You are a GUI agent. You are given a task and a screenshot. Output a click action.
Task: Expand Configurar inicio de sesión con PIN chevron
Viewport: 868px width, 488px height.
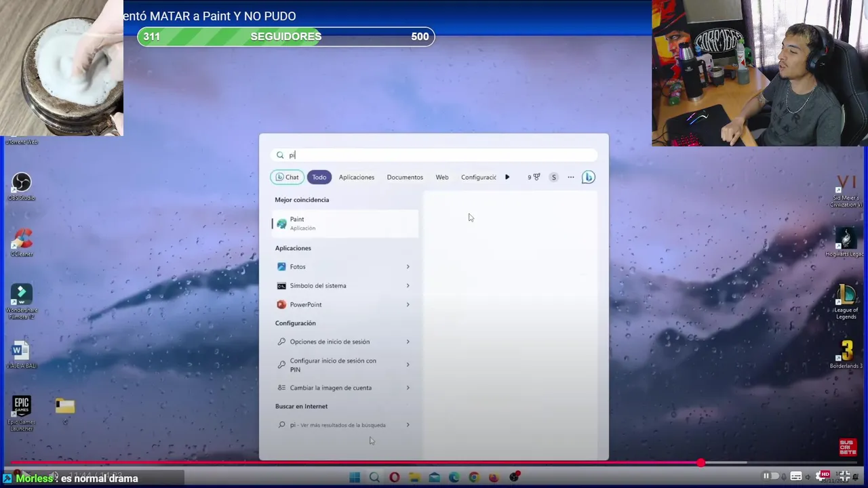pos(408,365)
